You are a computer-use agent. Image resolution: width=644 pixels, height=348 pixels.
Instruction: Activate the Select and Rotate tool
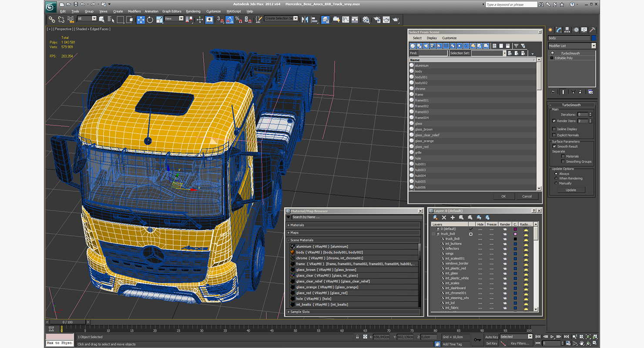pyautogui.click(x=150, y=20)
